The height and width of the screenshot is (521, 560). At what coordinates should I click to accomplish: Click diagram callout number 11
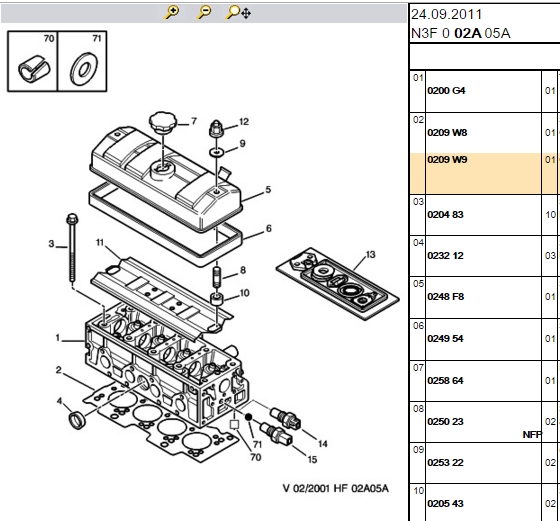(100, 243)
